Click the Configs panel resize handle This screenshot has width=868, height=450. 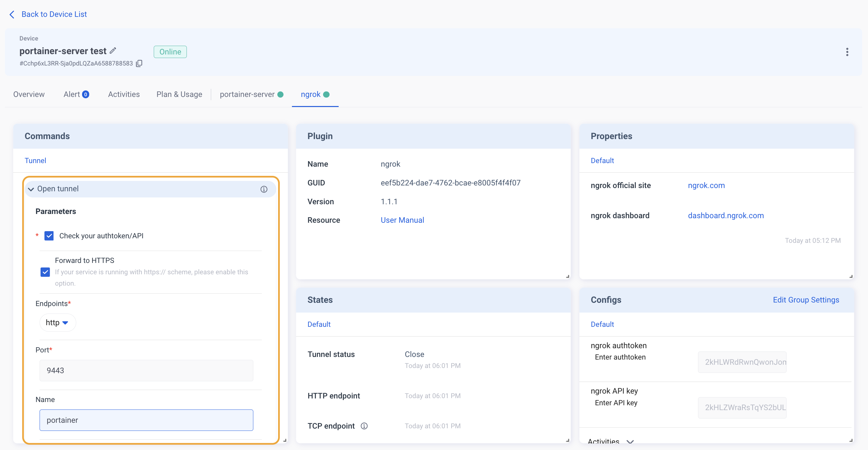(851, 440)
